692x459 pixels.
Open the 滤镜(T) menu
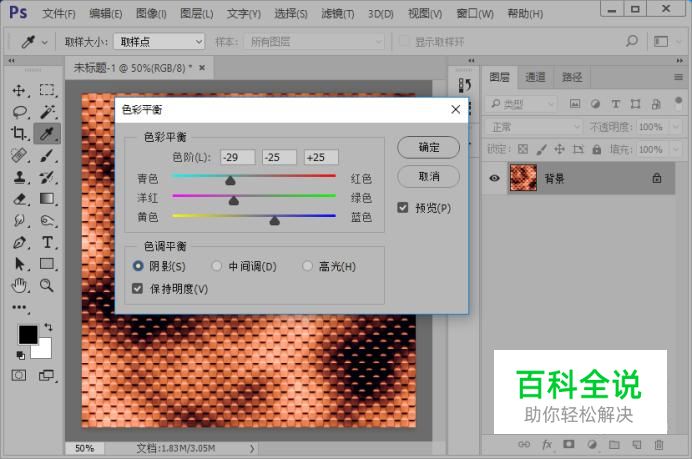tap(338, 14)
